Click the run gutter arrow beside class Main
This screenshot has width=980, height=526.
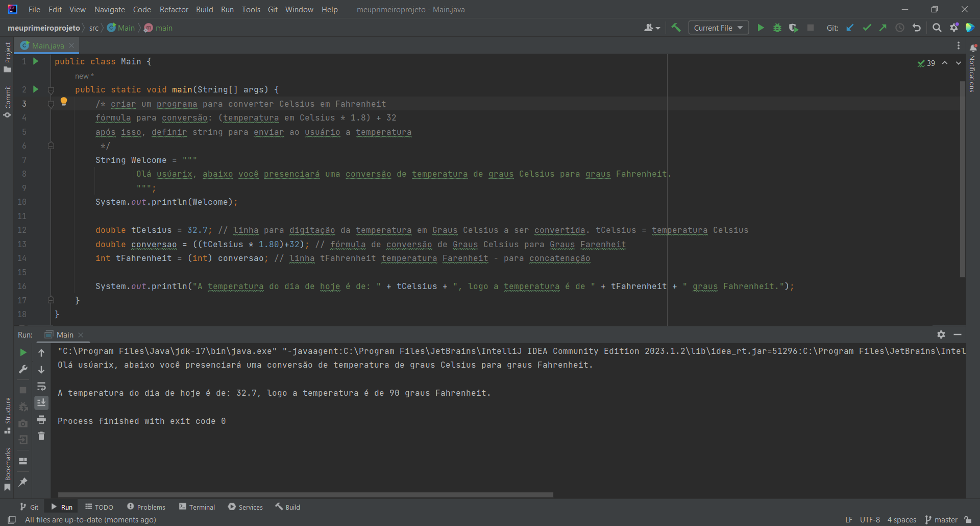coord(36,61)
